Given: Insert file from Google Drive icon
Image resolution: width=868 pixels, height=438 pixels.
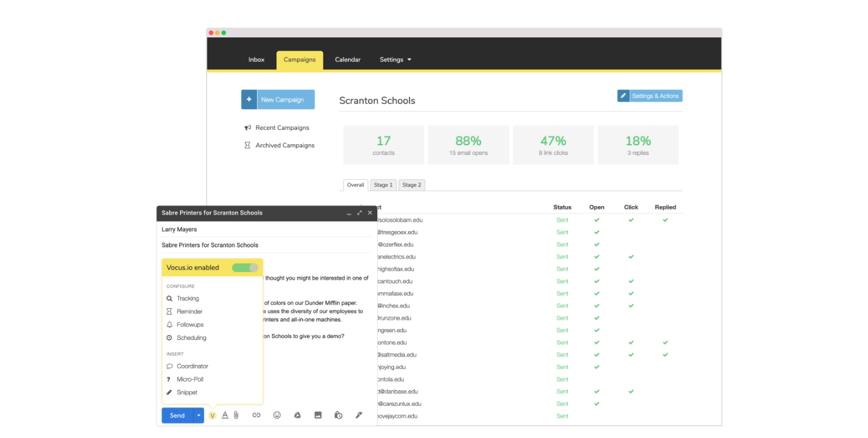Looking at the screenshot, I should click(298, 415).
